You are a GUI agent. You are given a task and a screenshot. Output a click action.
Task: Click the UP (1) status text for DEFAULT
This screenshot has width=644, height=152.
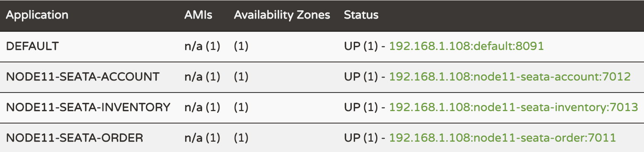pos(361,46)
